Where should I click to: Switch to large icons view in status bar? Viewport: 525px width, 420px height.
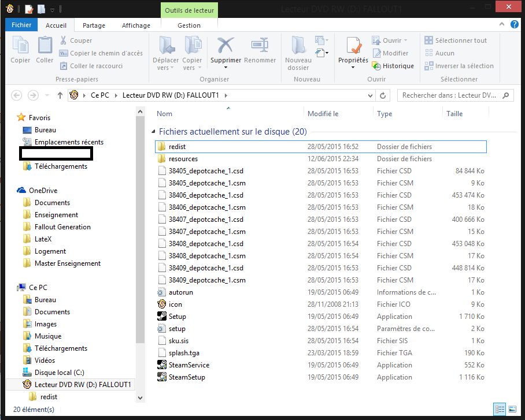pos(512,409)
